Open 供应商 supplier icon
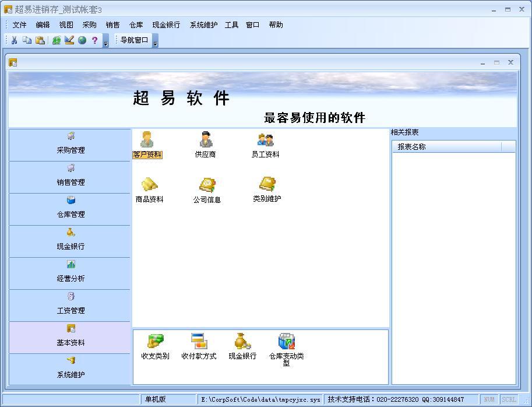 tap(205, 145)
